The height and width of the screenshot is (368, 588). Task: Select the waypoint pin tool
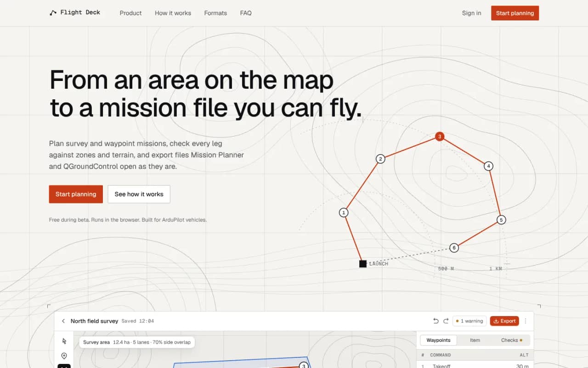tap(64, 356)
